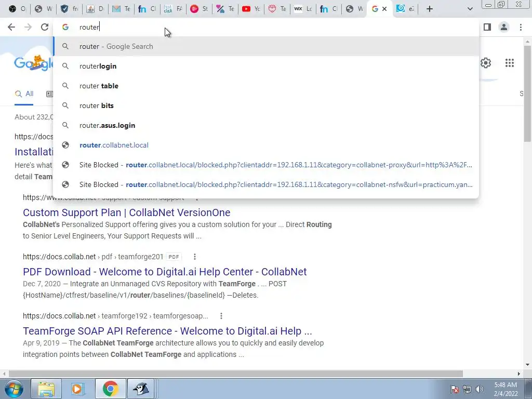Click the address bar text 'router'
This screenshot has height=399, width=532.
(89, 27)
